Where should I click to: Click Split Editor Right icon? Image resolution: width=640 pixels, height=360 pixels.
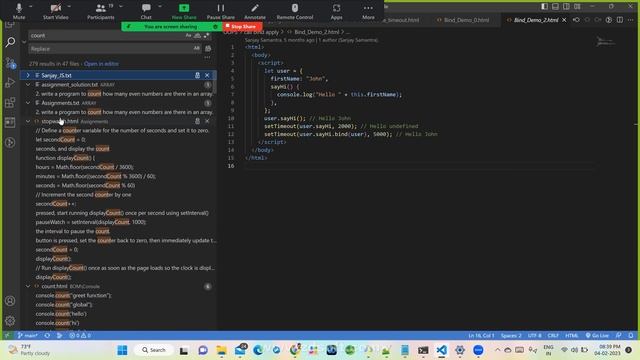click(620, 20)
